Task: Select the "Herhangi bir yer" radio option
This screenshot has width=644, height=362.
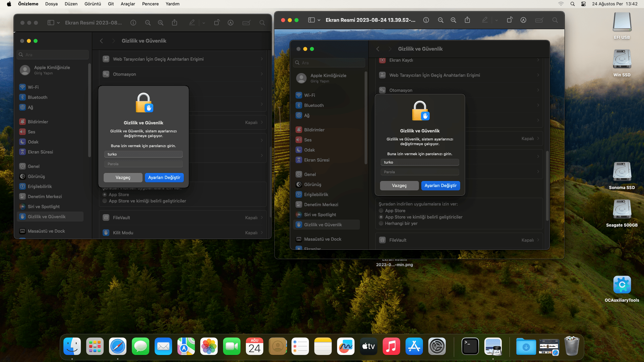Action: [381, 224]
